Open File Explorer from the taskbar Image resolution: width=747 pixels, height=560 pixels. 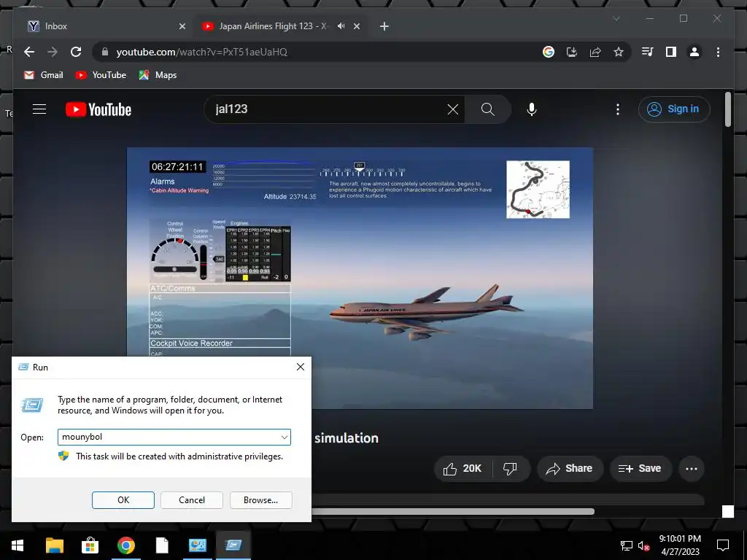54,545
